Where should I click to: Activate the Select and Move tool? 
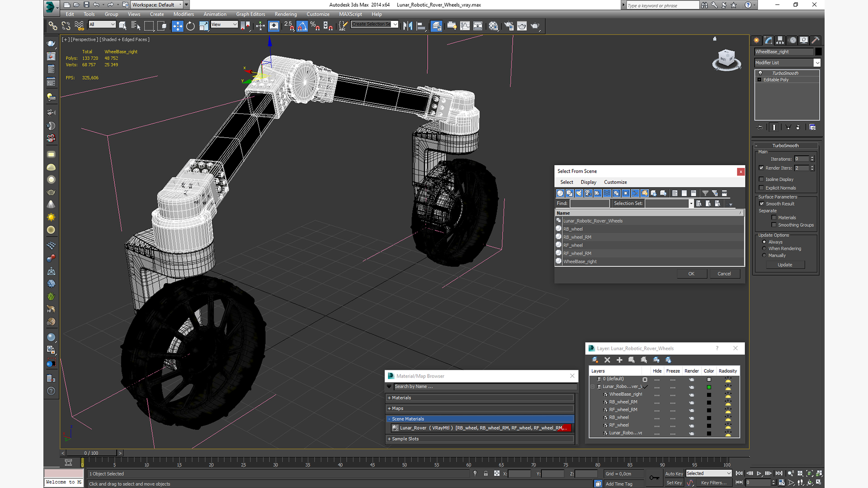tap(178, 26)
